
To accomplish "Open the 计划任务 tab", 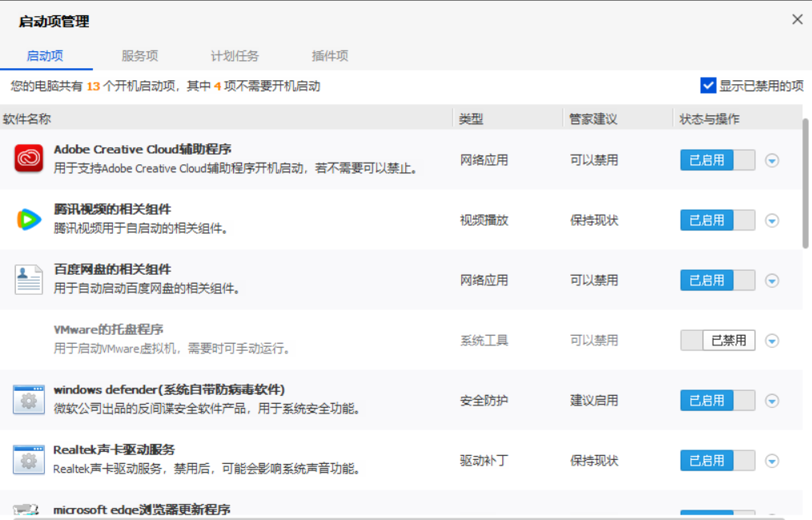I will coord(235,56).
